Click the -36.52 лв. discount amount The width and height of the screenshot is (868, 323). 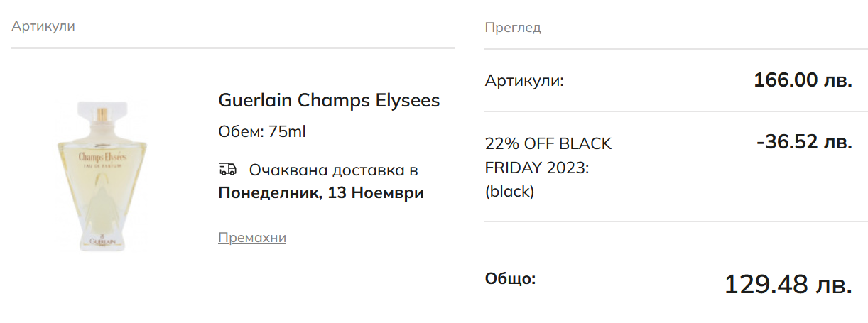coord(804,143)
